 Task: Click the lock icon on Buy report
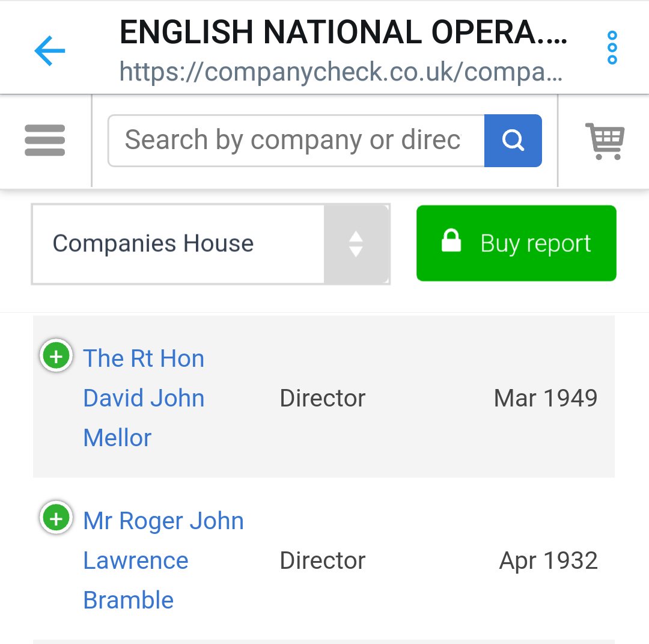coord(451,242)
